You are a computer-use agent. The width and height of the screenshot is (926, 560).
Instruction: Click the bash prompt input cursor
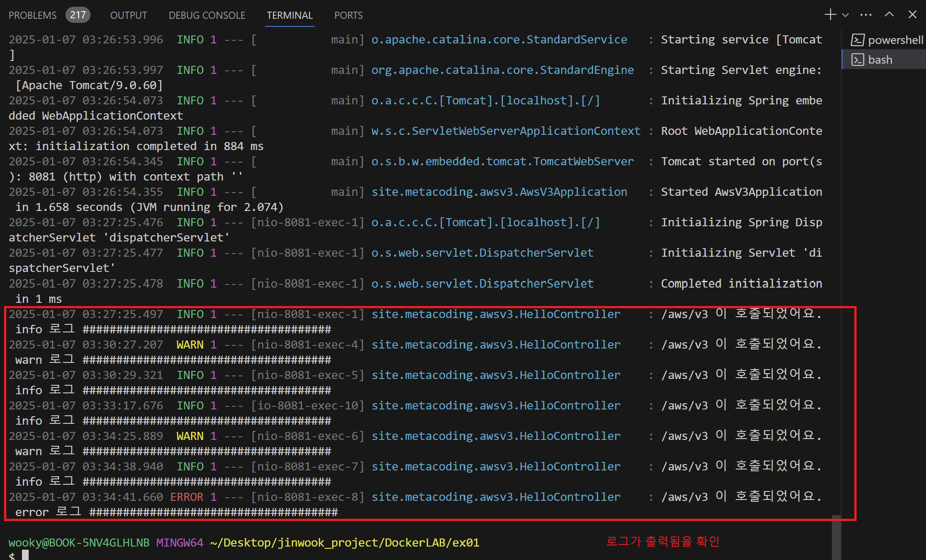coord(26,556)
